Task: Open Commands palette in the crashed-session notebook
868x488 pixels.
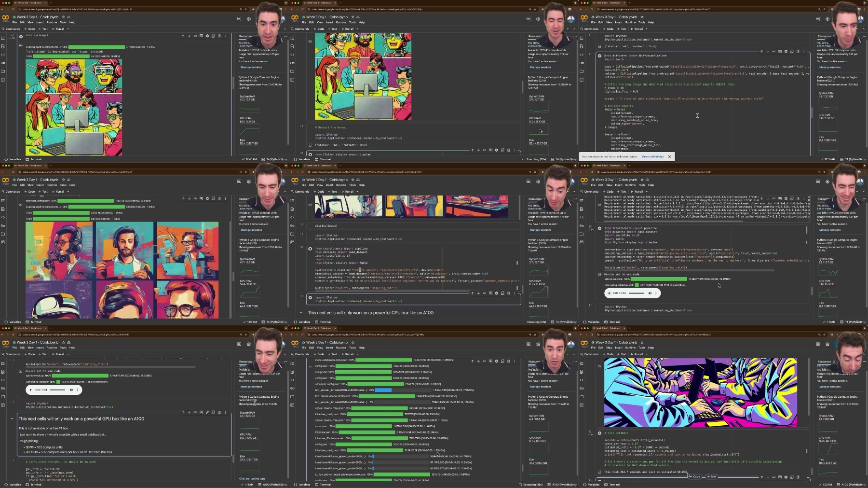Action: (590, 29)
